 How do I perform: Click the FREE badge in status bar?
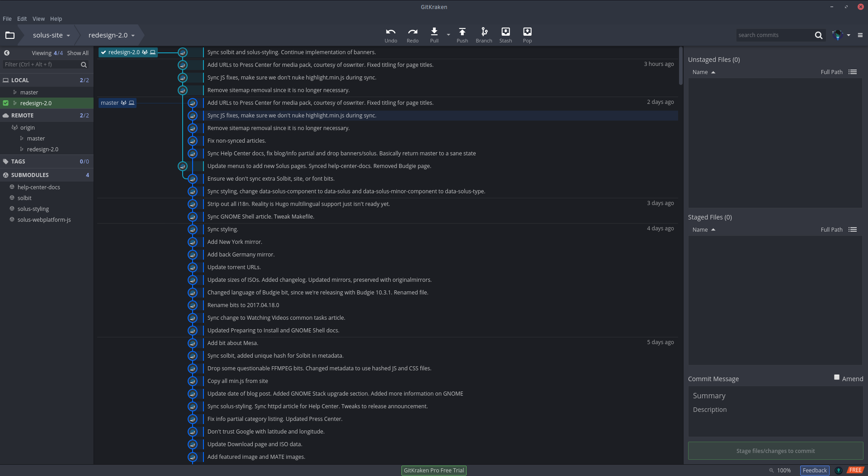[855, 470]
